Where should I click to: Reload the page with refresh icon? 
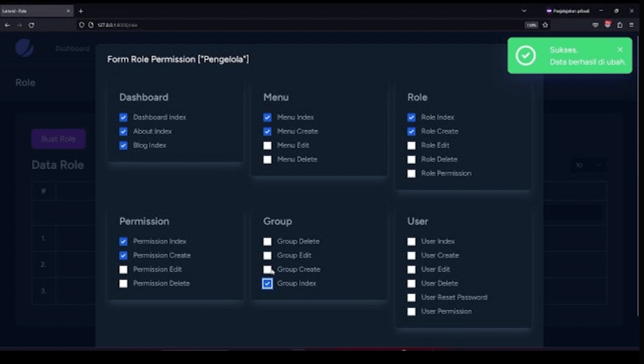tap(31, 25)
